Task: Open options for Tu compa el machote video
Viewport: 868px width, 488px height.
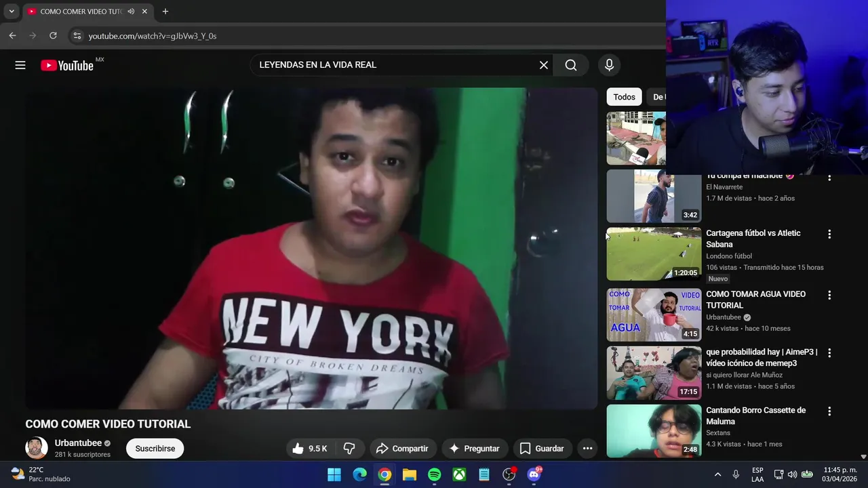Action: [x=829, y=178]
